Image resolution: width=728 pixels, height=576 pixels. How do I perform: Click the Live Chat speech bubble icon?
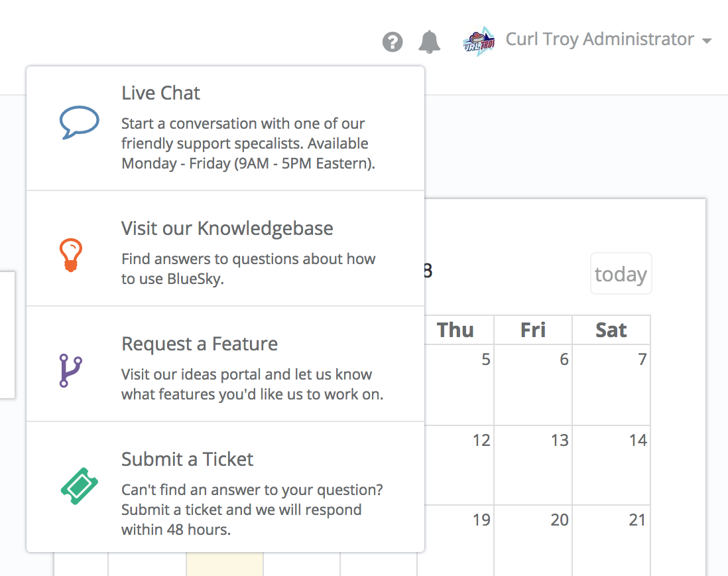click(x=80, y=122)
